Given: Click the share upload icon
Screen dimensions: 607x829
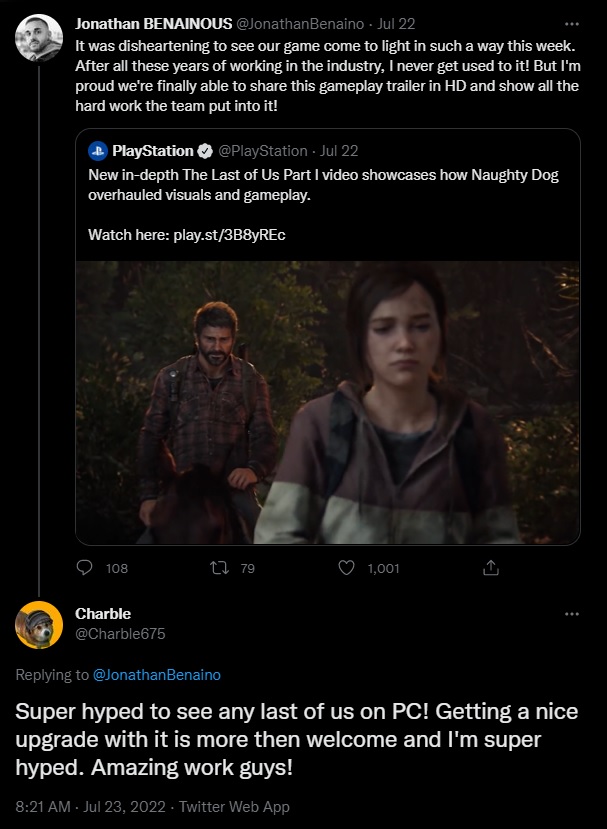Looking at the screenshot, I should point(490,568).
